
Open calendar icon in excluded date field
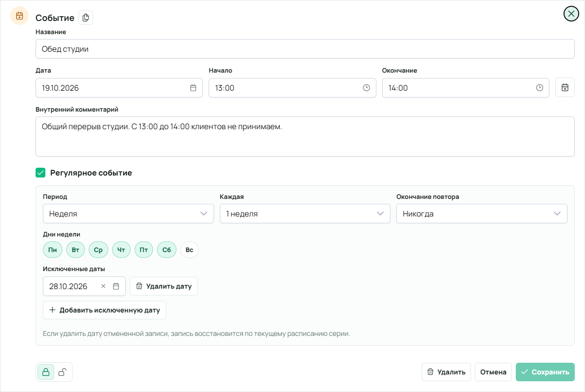click(116, 286)
